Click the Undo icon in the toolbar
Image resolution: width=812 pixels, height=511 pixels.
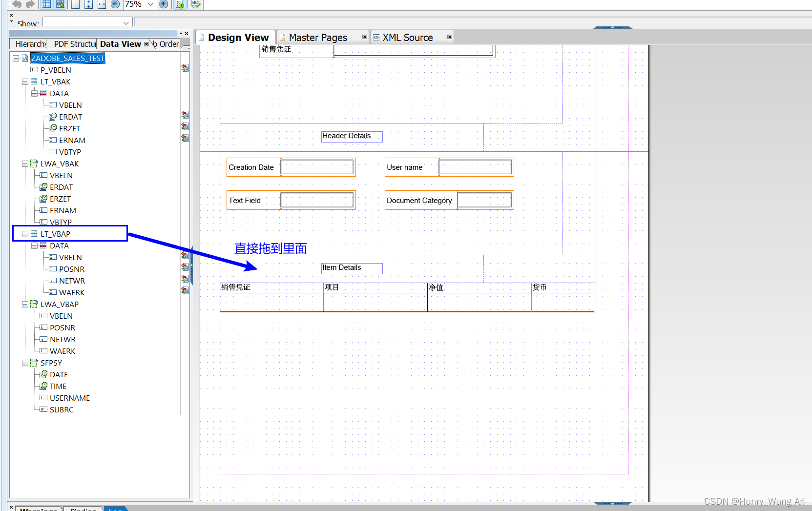(16, 4)
